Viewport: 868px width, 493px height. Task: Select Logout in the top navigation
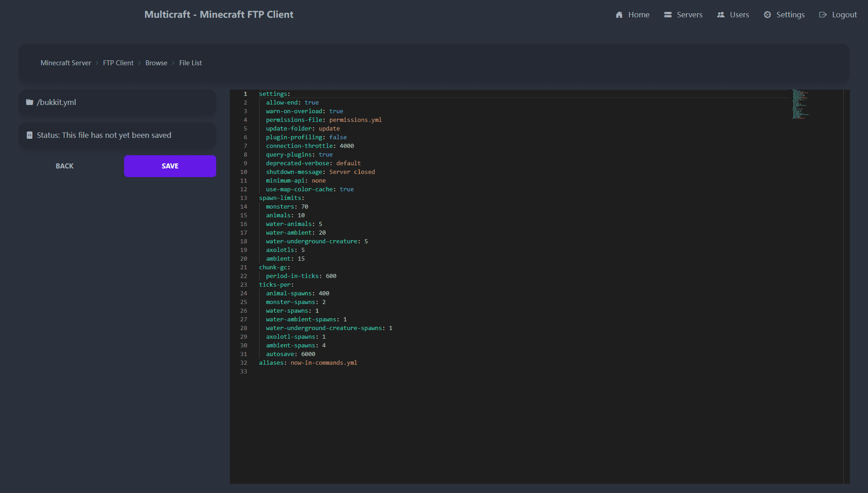pyautogui.click(x=838, y=15)
